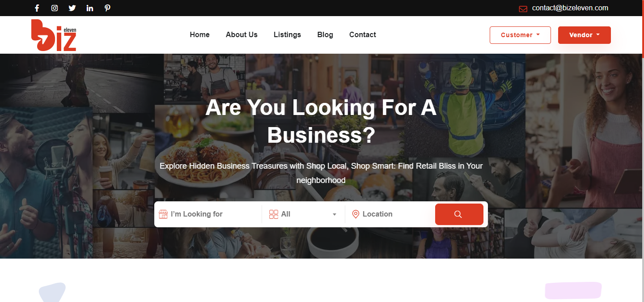644x302 pixels.
Task: Open the Twitter social icon
Action: pos(72,8)
